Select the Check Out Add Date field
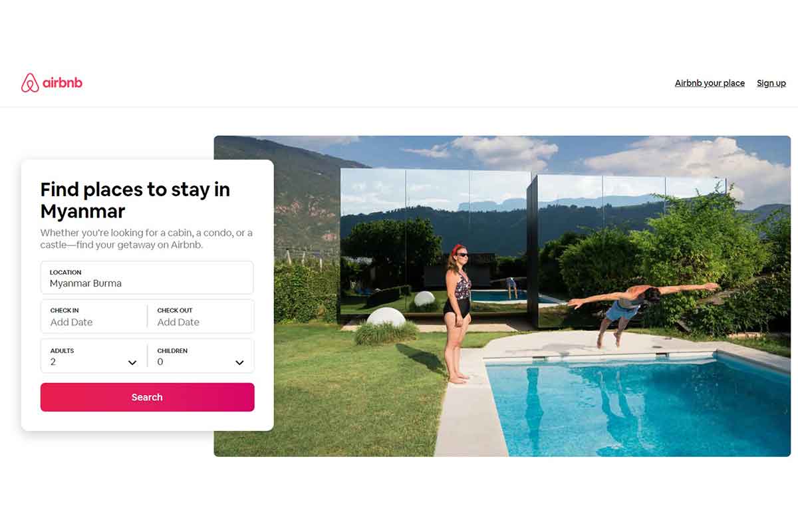 pyautogui.click(x=201, y=317)
